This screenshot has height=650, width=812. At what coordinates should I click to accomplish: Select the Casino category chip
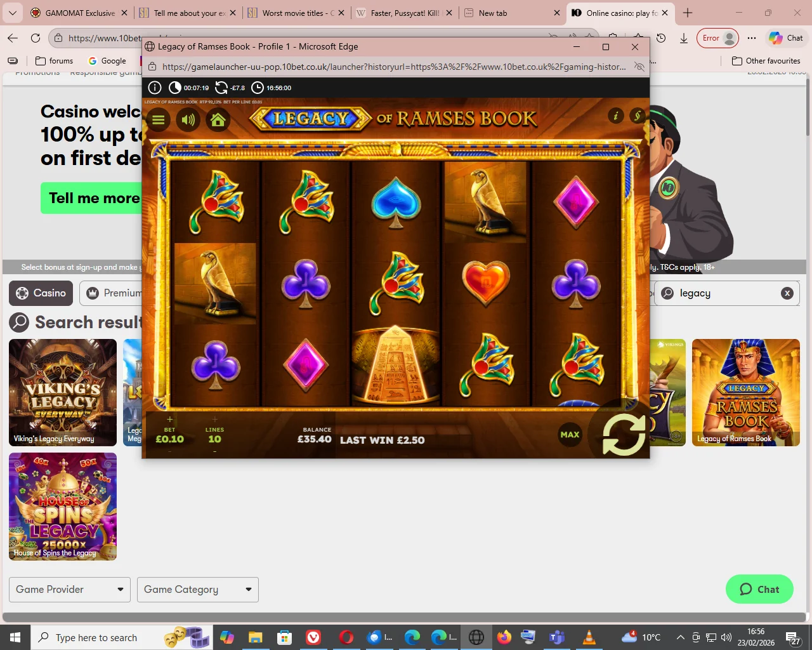click(41, 293)
